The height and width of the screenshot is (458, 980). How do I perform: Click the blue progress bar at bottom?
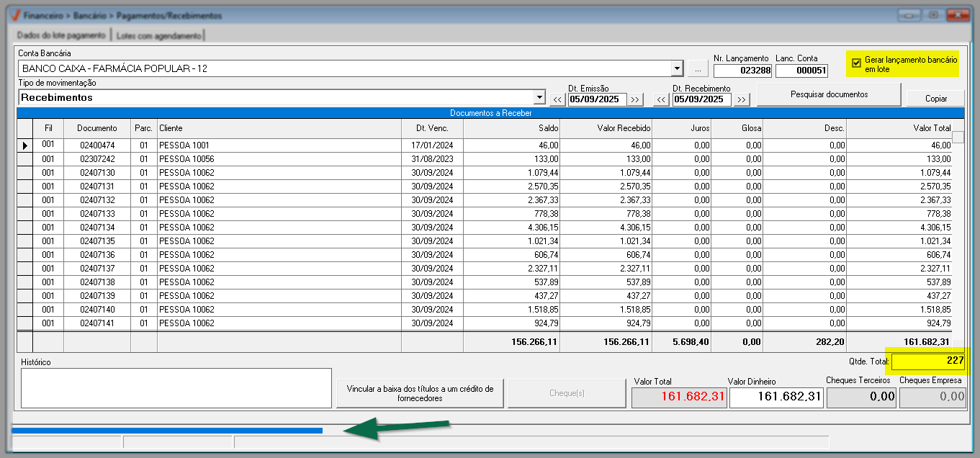pyautogui.click(x=167, y=431)
